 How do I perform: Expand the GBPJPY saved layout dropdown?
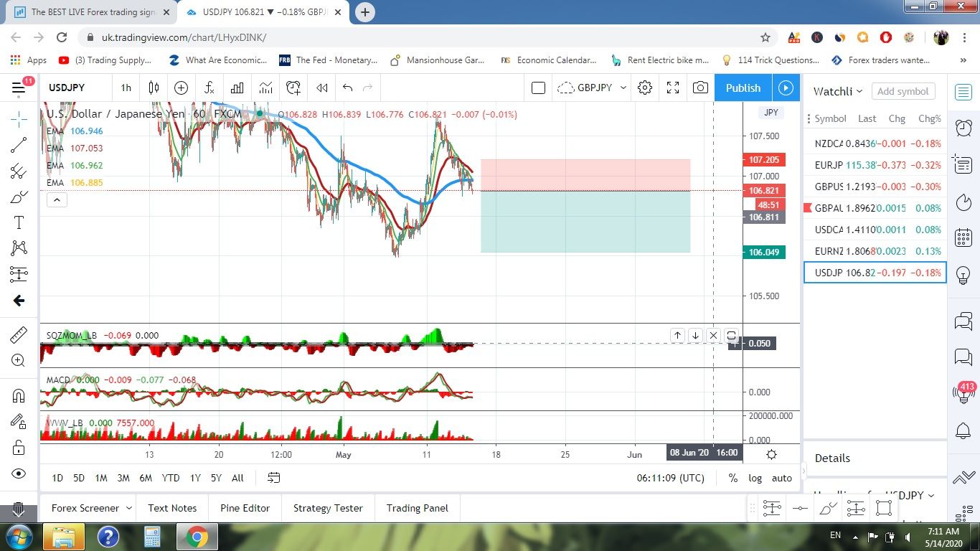(x=623, y=88)
